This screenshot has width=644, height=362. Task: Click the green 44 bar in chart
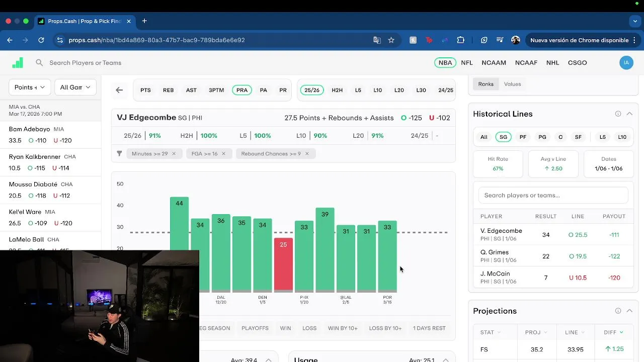click(179, 223)
